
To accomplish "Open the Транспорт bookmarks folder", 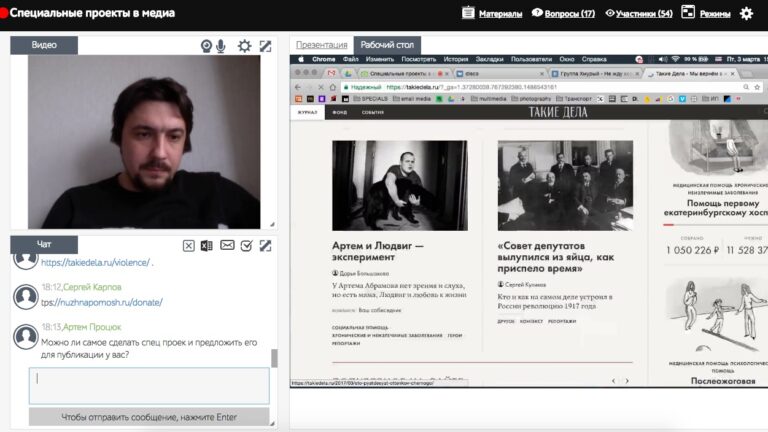I will [x=574, y=99].
